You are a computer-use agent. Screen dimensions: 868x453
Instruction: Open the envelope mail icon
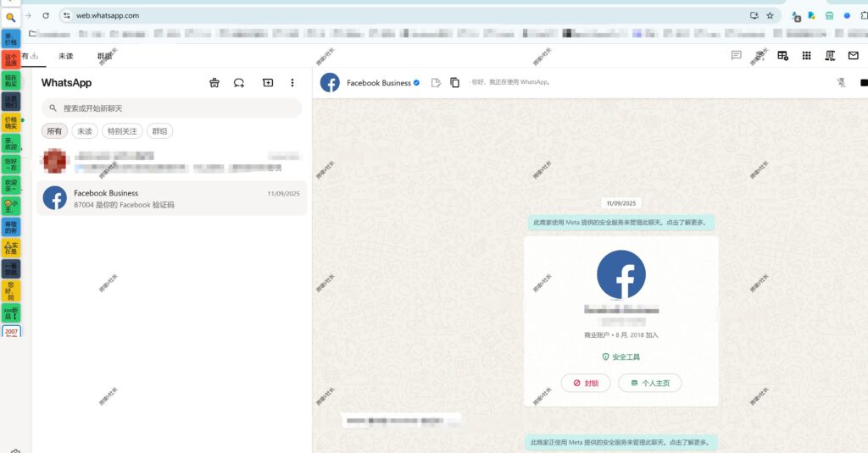coord(853,55)
